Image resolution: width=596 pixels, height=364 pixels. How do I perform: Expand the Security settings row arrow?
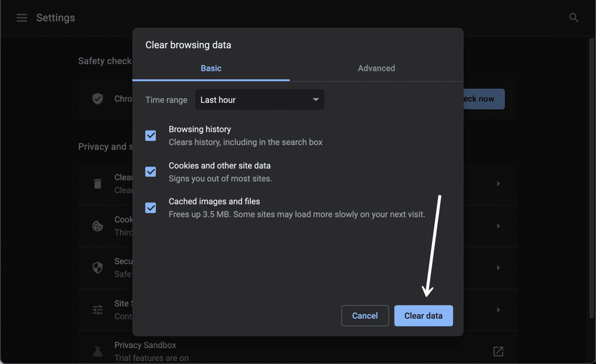point(498,268)
